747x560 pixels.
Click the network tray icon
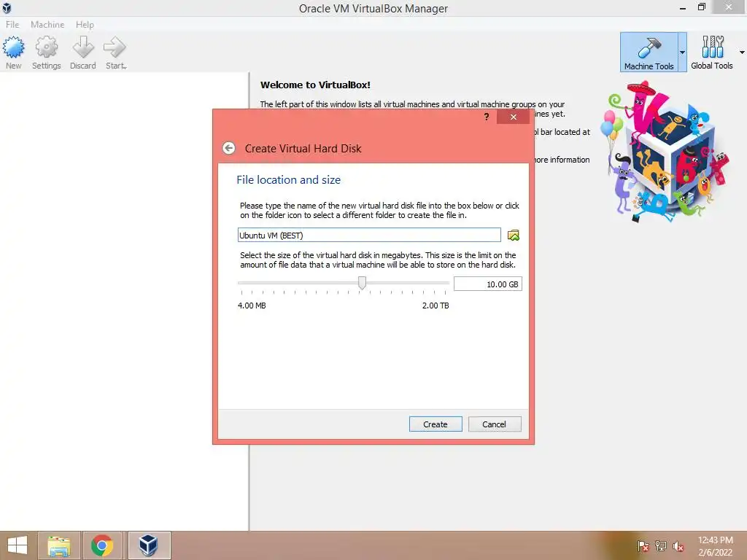661,546
